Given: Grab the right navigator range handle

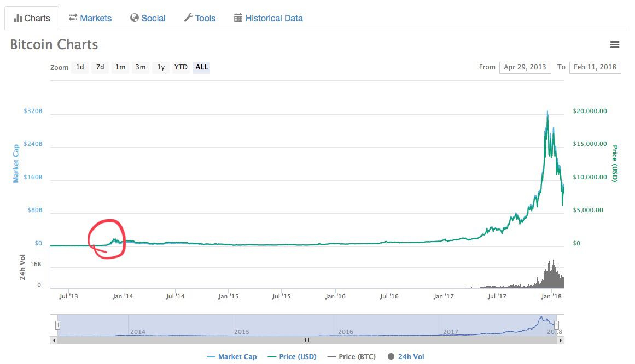Looking at the screenshot, I should [556, 325].
